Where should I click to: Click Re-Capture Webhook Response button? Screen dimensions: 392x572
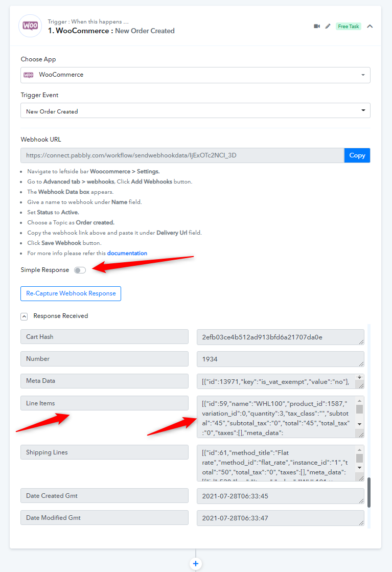click(x=71, y=293)
